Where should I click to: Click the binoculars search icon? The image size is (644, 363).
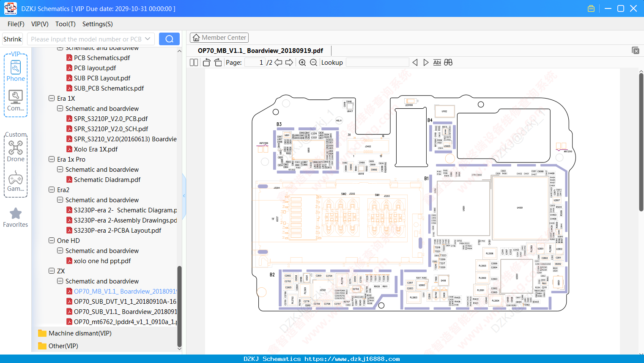click(x=448, y=63)
